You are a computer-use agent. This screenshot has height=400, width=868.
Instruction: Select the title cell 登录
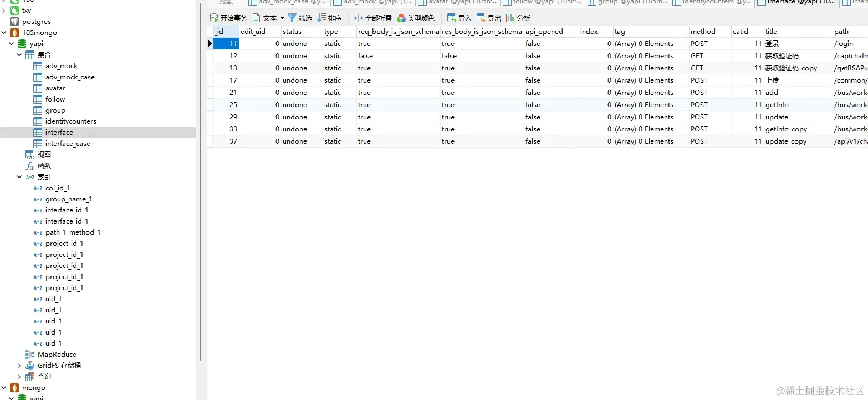pos(798,44)
